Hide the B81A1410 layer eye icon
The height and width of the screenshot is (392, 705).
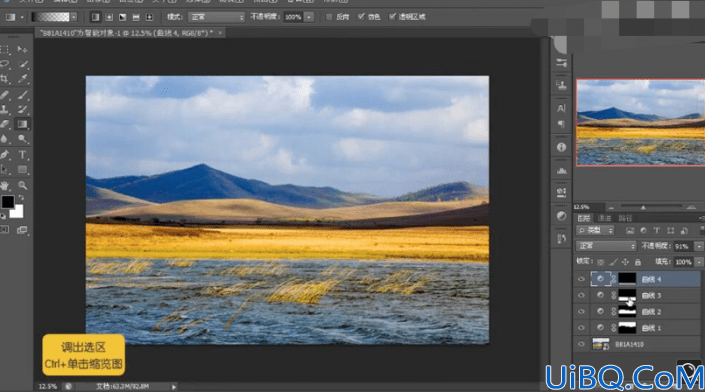click(x=581, y=344)
